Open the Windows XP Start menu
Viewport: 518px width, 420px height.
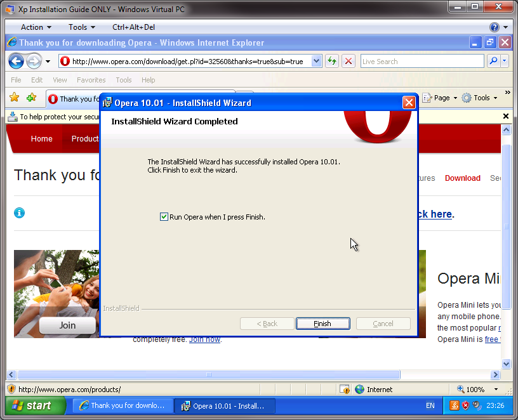pyautogui.click(x=36, y=405)
